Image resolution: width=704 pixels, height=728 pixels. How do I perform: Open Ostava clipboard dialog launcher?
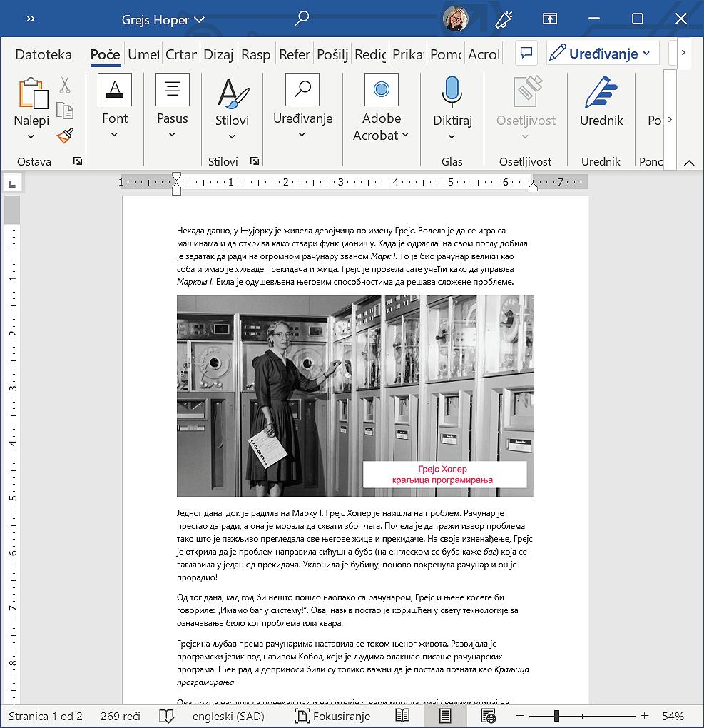[78, 161]
